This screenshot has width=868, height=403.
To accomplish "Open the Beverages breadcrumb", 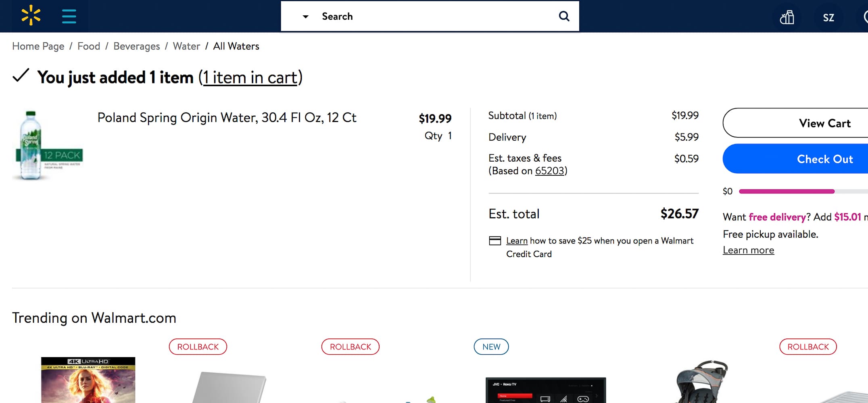I will click(136, 46).
